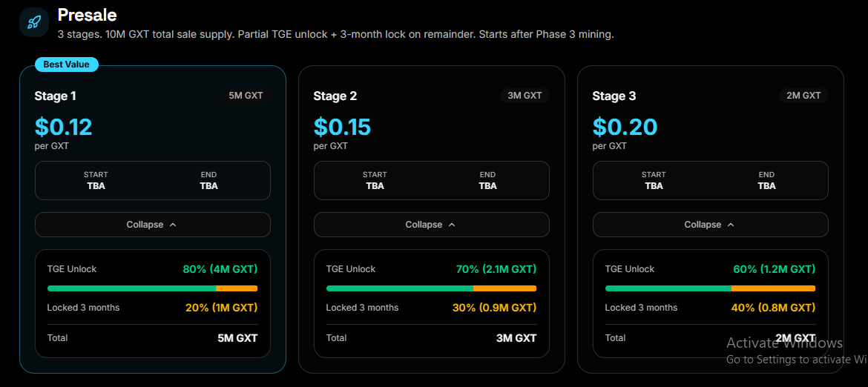Click Stage 1 TGE unlock progress bar
The width and height of the screenshot is (868, 387).
152,288
